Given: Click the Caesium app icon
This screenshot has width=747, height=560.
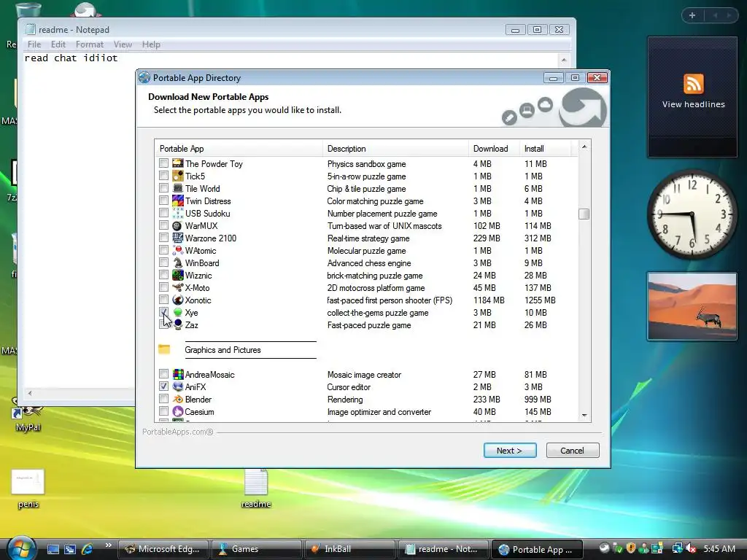Looking at the screenshot, I should pos(178,411).
